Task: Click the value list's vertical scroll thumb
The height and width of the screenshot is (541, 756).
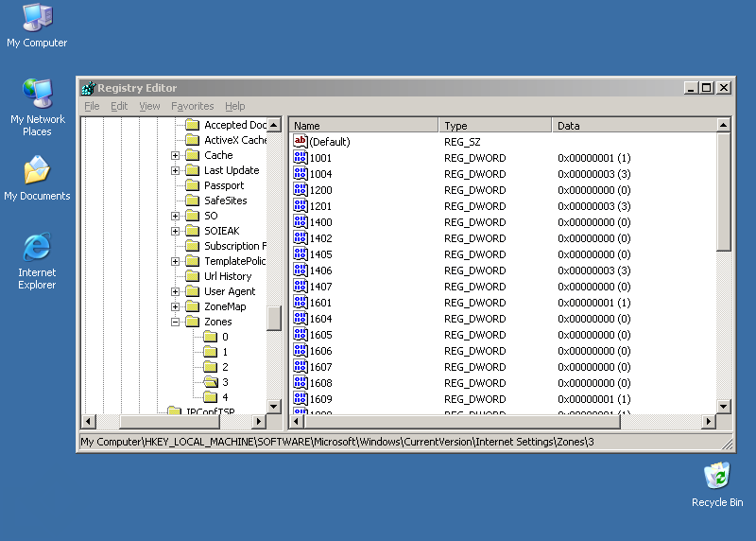Action: coord(723,192)
